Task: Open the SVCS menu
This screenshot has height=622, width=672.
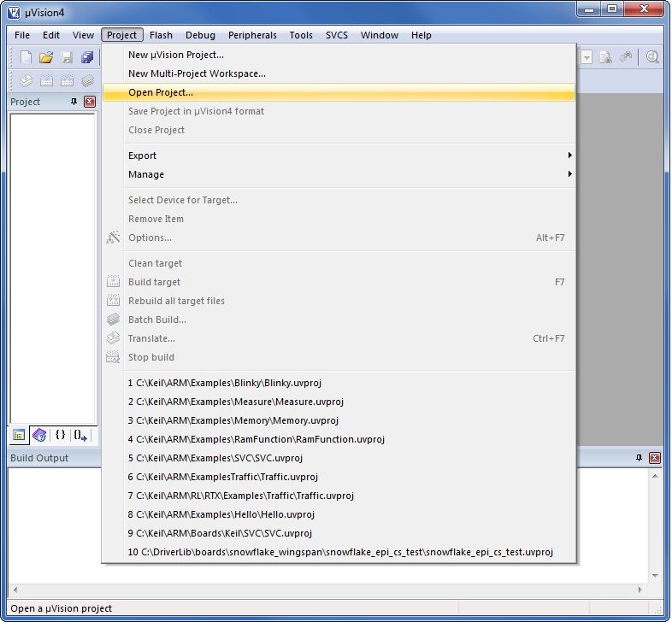Action: [337, 35]
